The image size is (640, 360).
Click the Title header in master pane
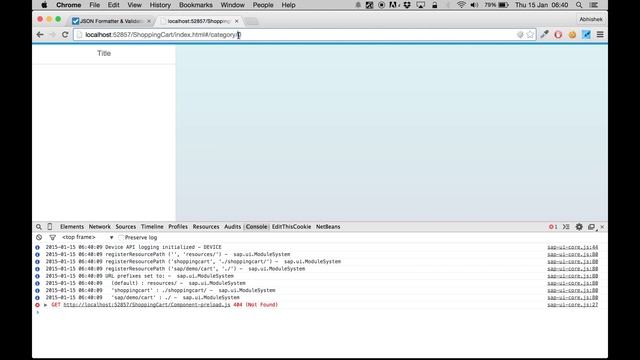pos(104,53)
